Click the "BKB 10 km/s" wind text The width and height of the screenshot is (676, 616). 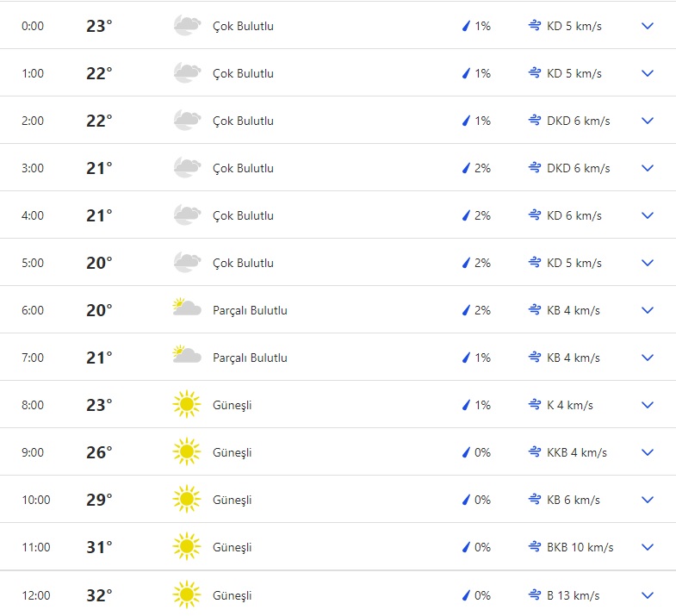point(580,547)
